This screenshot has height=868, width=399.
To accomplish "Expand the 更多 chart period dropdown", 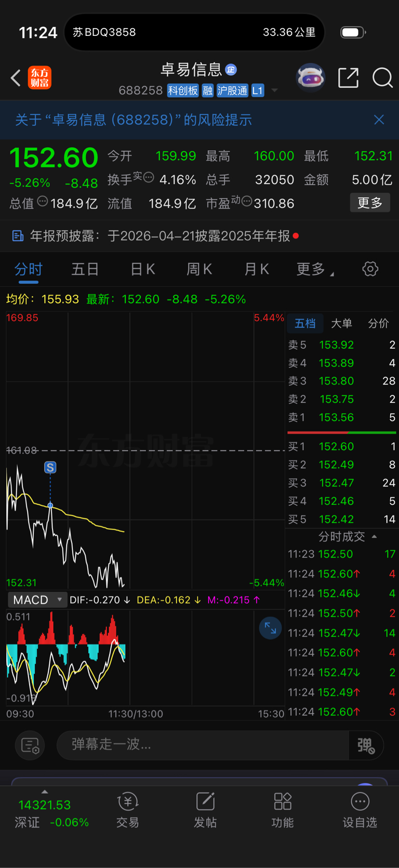I will point(315,269).
